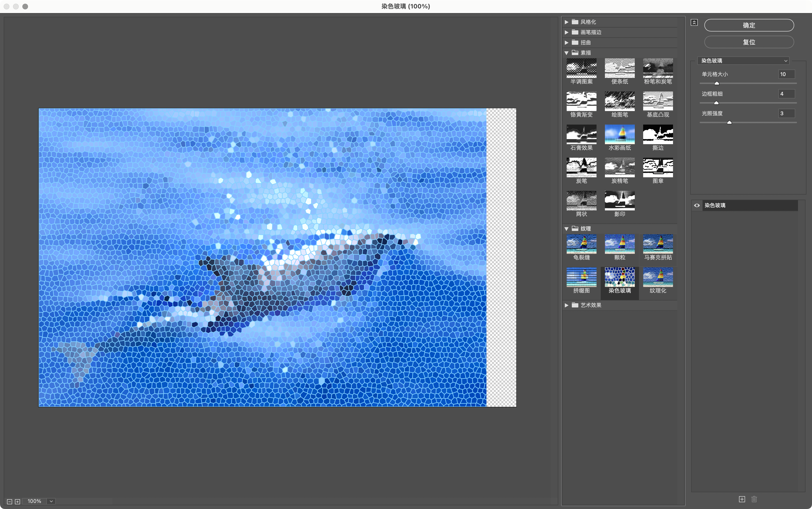This screenshot has width=812, height=509.
Task: Click the 光照强度 value field
Action: point(787,113)
